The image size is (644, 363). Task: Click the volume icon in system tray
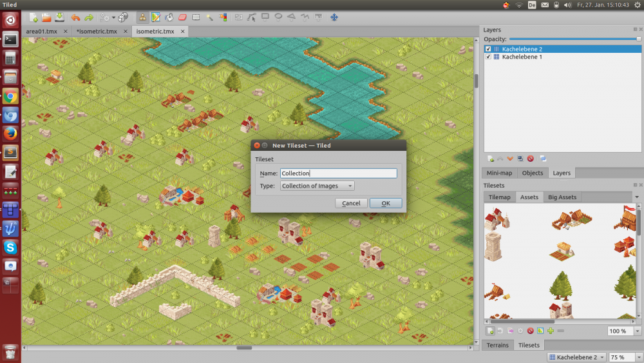[567, 5]
